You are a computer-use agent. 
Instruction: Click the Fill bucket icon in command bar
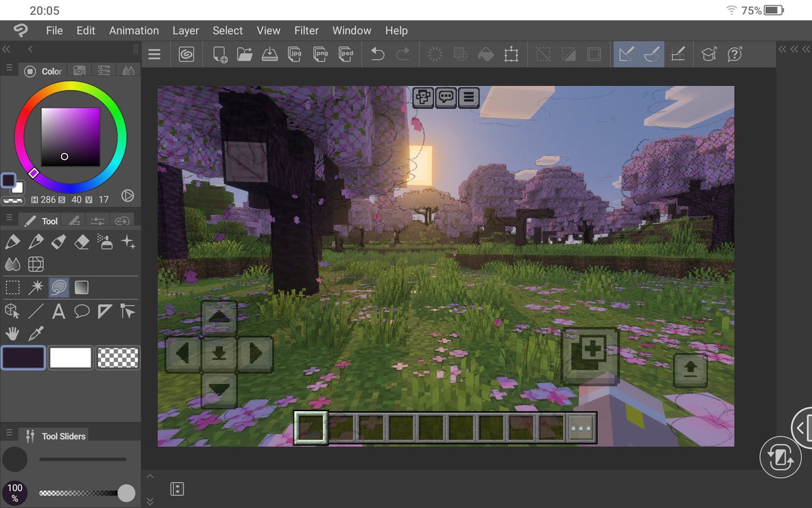(485, 54)
